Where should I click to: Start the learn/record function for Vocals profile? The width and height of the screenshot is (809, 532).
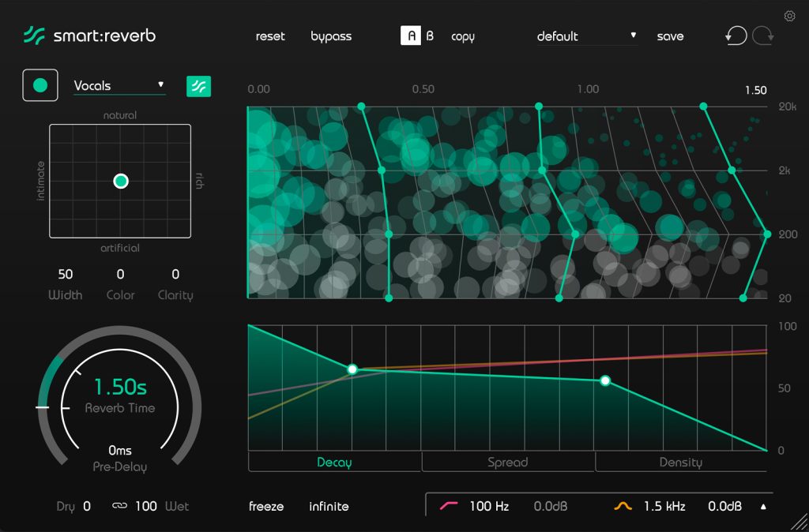tap(40, 84)
